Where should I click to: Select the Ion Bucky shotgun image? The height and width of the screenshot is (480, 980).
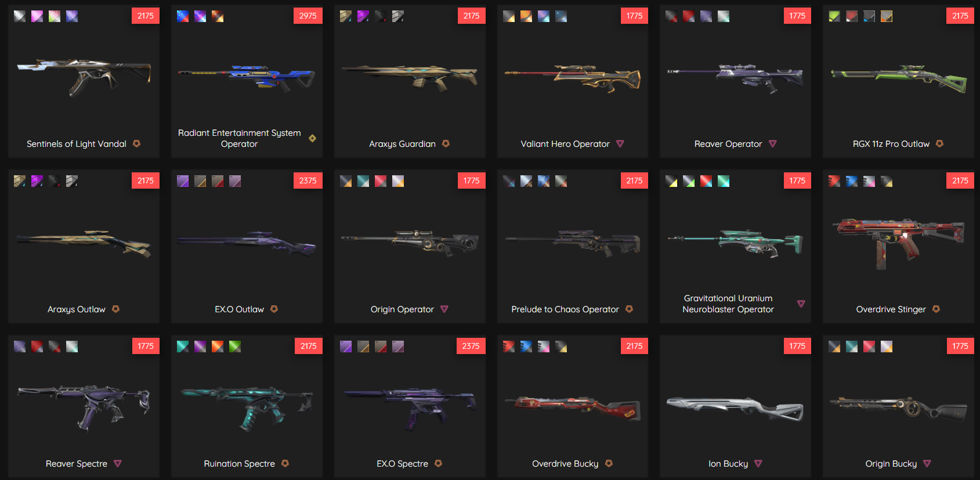[735, 409]
